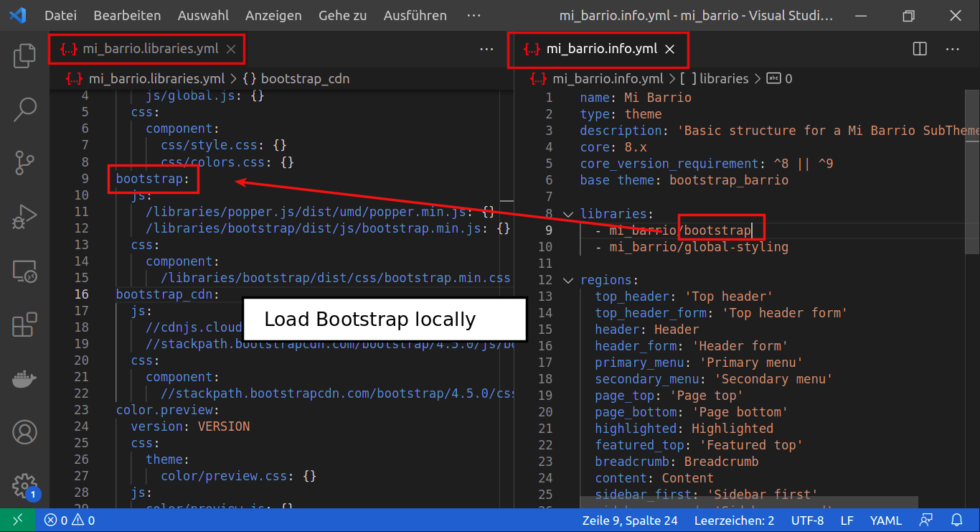The width and height of the screenshot is (980, 532).
Task: Open the editor actions overflow menu
Action: click(x=953, y=49)
